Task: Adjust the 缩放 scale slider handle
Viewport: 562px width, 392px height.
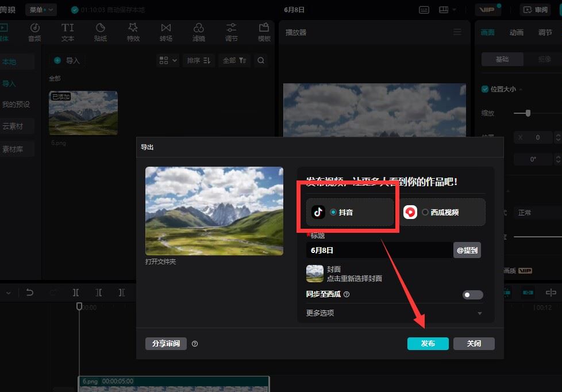Action: coord(528,113)
